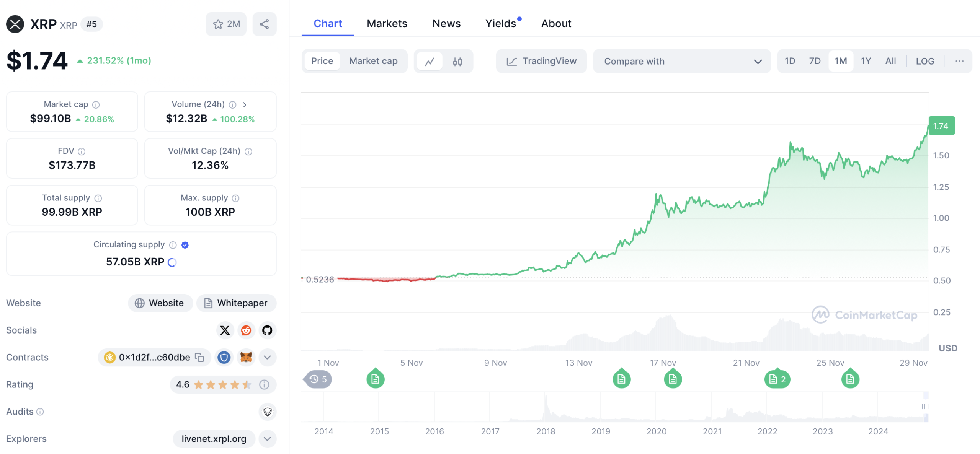
Task: Open the history events marker showing 5
Action: pos(318,379)
